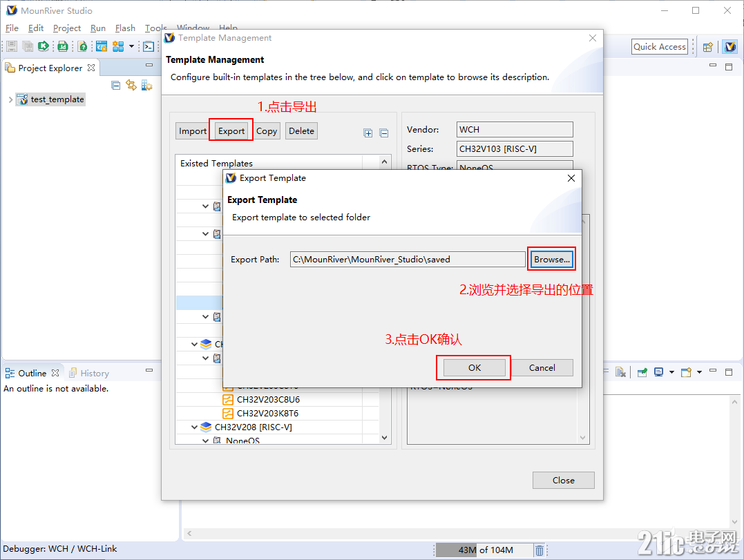
Task: Click the Copy button
Action: (x=267, y=131)
